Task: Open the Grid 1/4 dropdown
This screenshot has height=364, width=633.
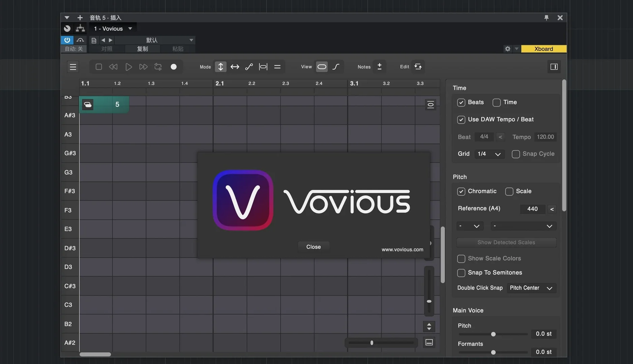Action: point(489,154)
